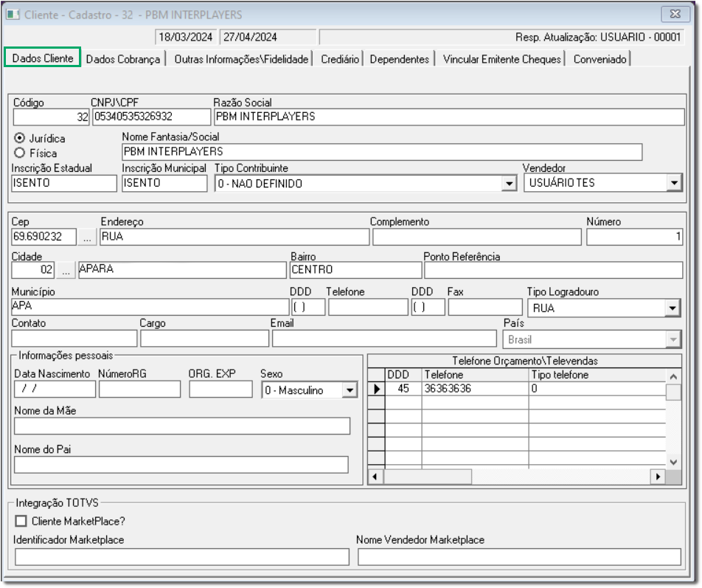
Task: Click the Cidade lookup ellipsis button
Action: (x=66, y=270)
